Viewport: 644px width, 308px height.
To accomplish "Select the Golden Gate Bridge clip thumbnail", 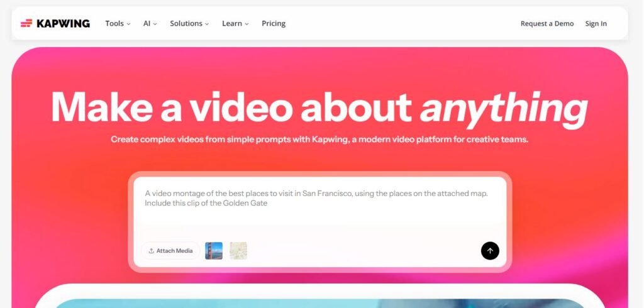I will (214, 251).
